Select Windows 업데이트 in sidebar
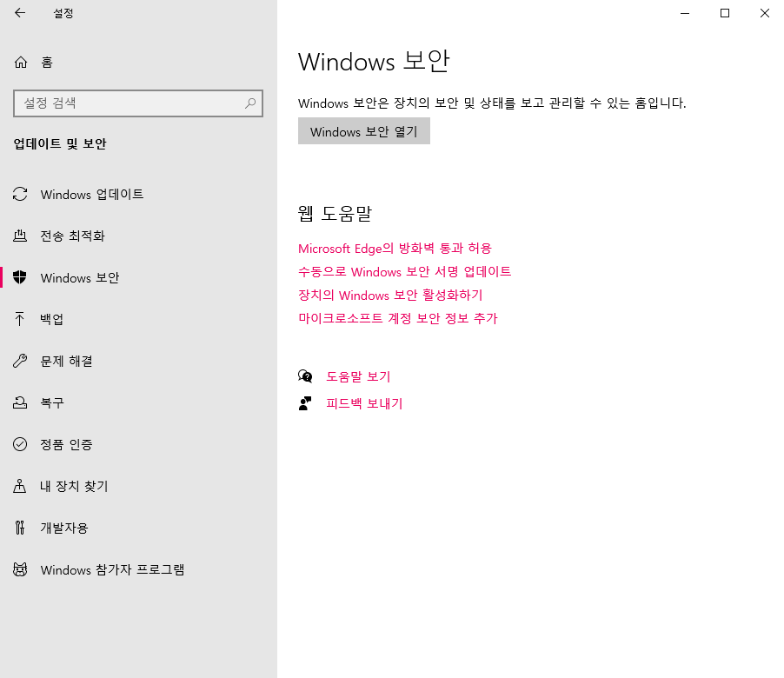The width and height of the screenshot is (784, 678). click(138, 194)
